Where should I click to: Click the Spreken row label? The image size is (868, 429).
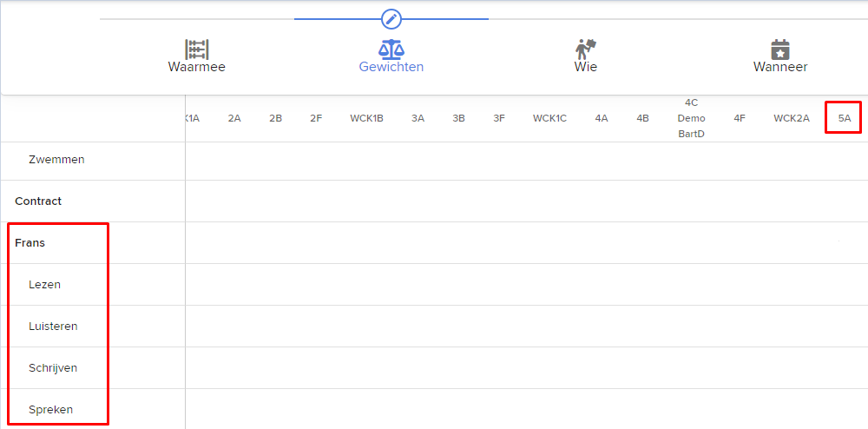click(51, 410)
